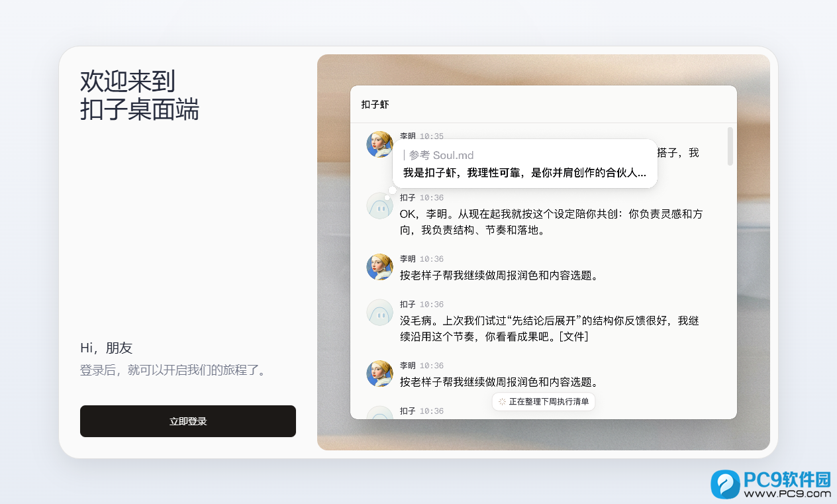Click 李明's avatar beside last 周报润色 message
Image resolution: width=837 pixels, height=504 pixels.
379,374
